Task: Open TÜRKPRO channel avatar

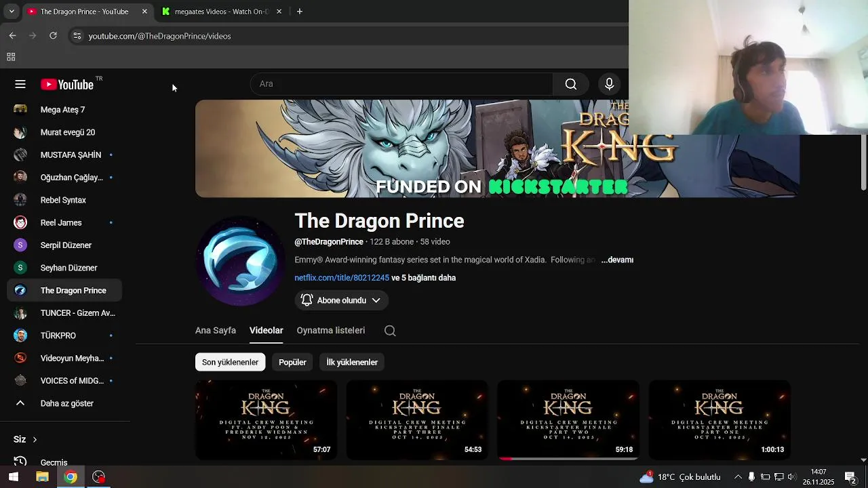Action: click(x=20, y=335)
